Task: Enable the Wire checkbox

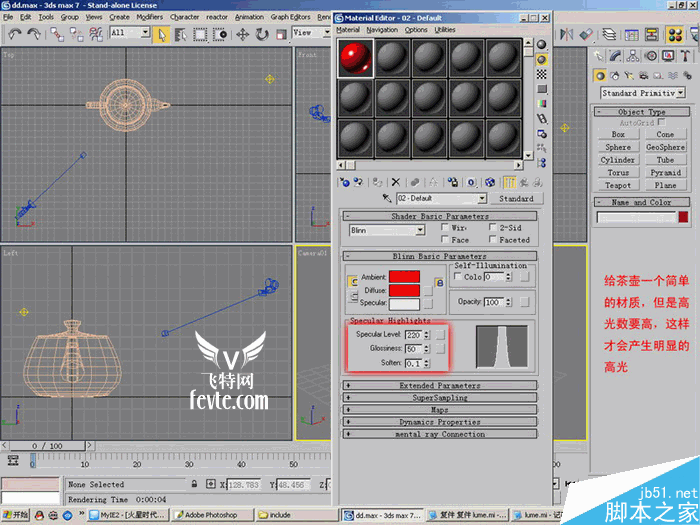Action: click(x=445, y=227)
